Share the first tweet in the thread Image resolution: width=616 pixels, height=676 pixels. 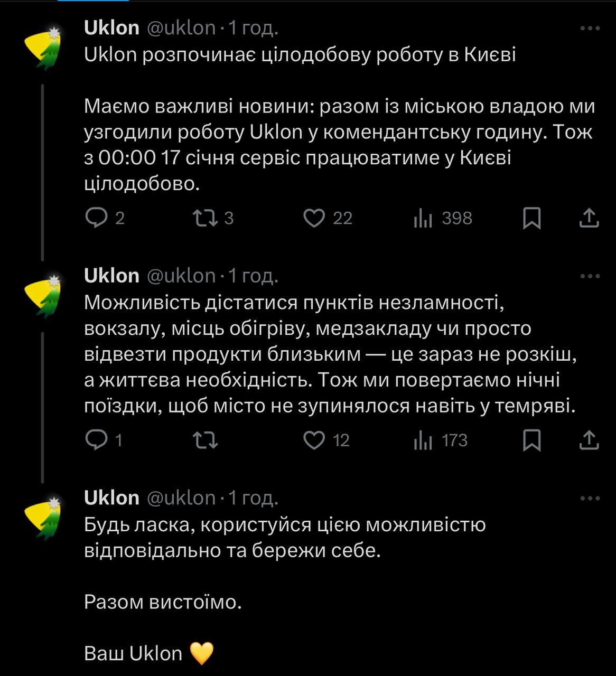pyautogui.click(x=589, y=218)
